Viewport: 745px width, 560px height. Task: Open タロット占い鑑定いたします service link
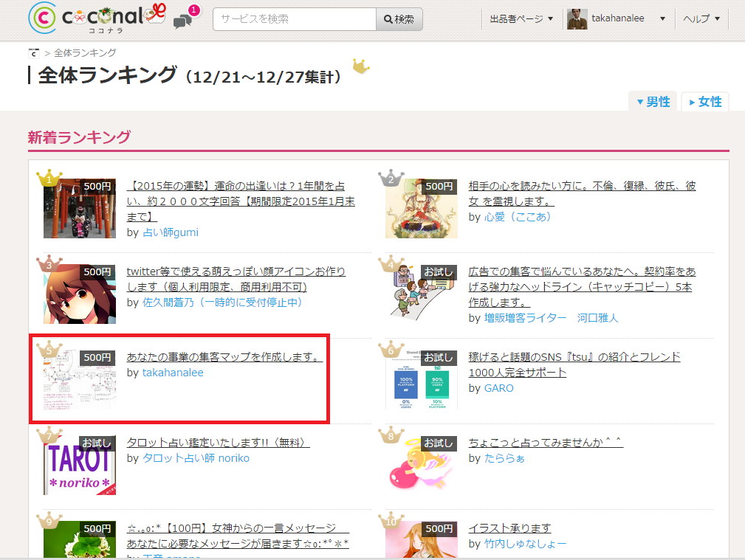[218, 442]
